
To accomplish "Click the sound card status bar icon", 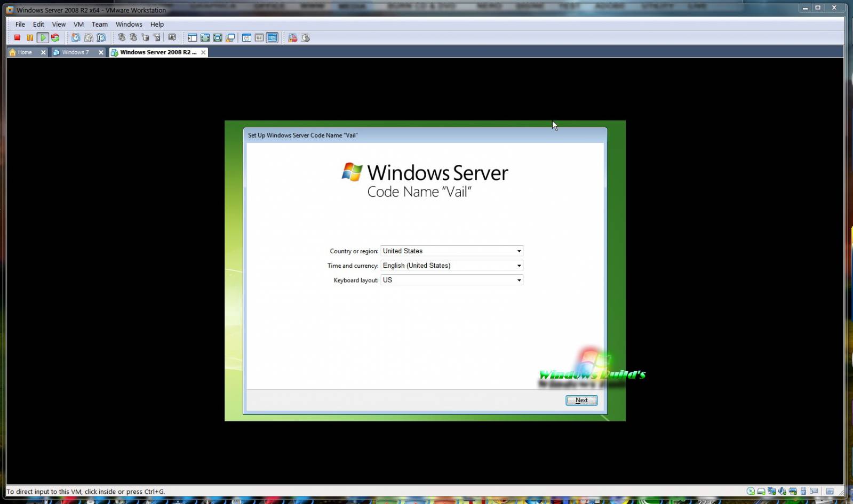I will [782, 491].
